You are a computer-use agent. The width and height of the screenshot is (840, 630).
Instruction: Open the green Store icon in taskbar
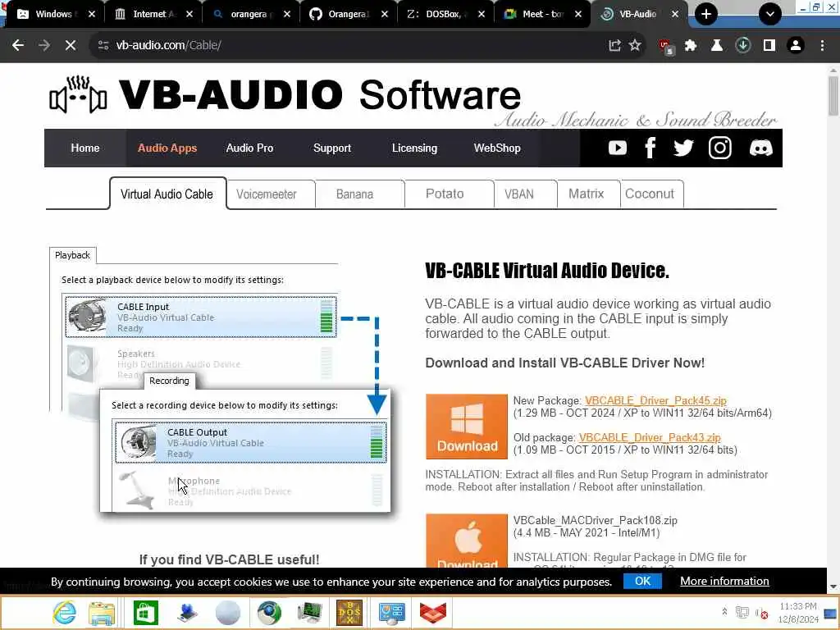(x=146, y=613)
